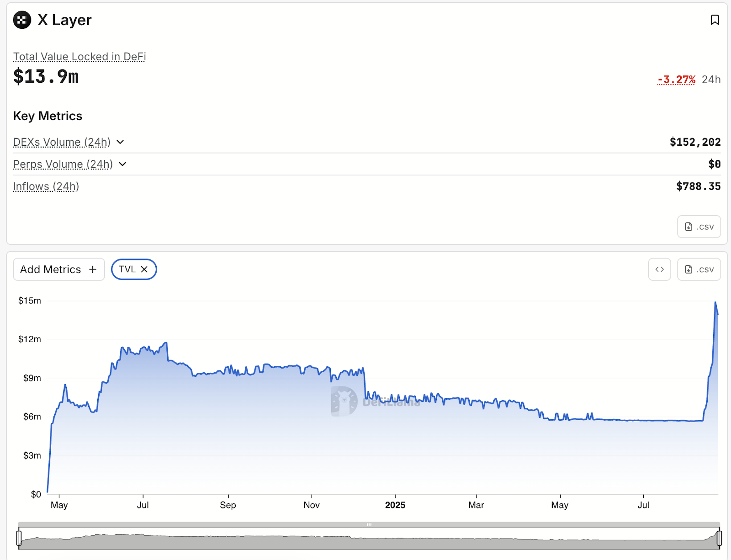The height and width of the screenshot is (560, 731).
Task: Expand the DEXs Volume (24h) row
Action: [x=120, y=142]
